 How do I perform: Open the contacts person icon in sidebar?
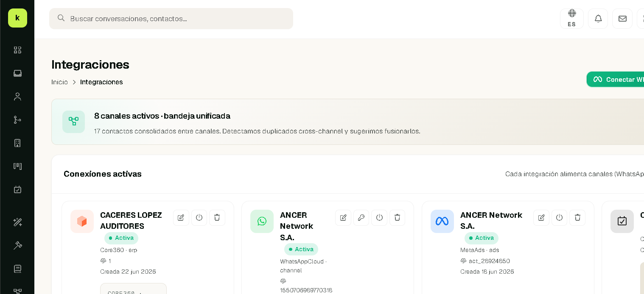[17, 97]
